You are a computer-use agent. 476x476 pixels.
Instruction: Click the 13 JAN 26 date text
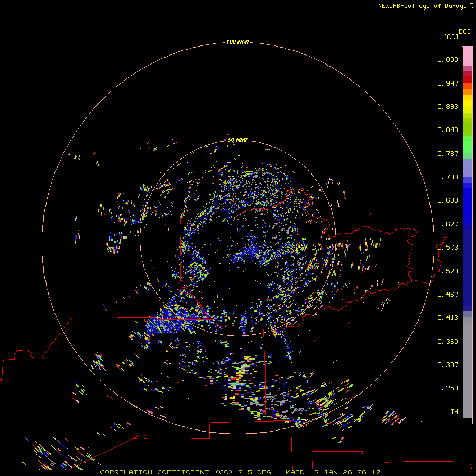[x=332, y=472]
